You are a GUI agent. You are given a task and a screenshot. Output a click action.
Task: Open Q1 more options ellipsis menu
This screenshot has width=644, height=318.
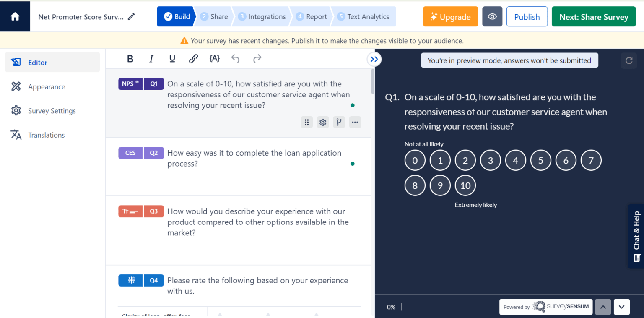pos(355,123)
